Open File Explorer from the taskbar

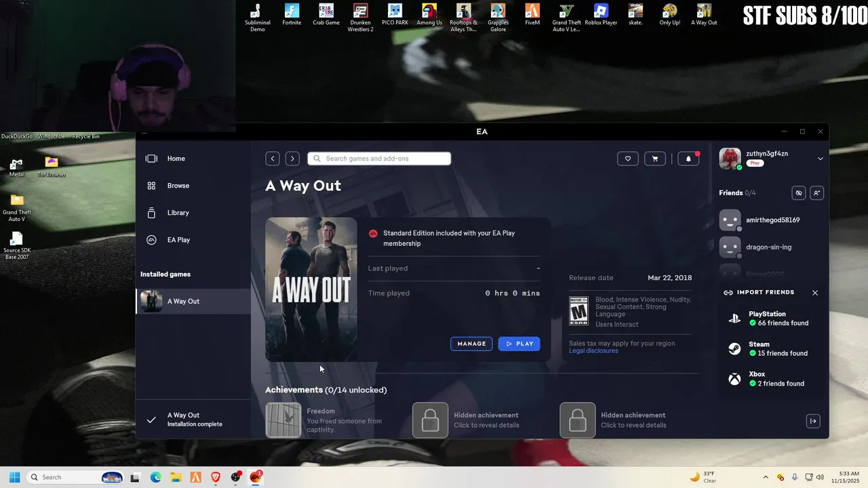(176, 477)
